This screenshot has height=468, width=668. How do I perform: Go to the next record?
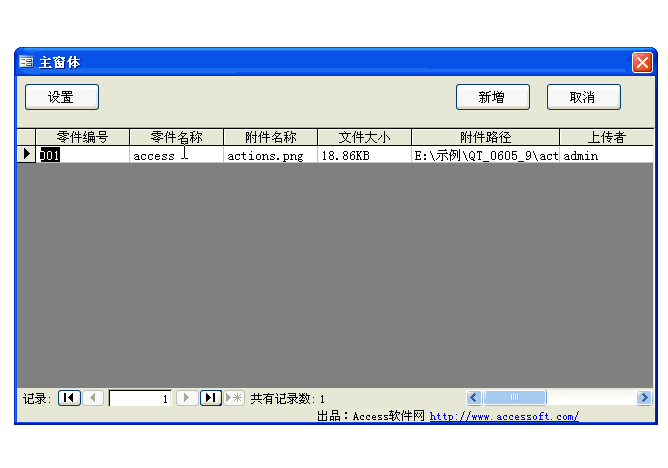pyautogui.click(x=187, y=398)
